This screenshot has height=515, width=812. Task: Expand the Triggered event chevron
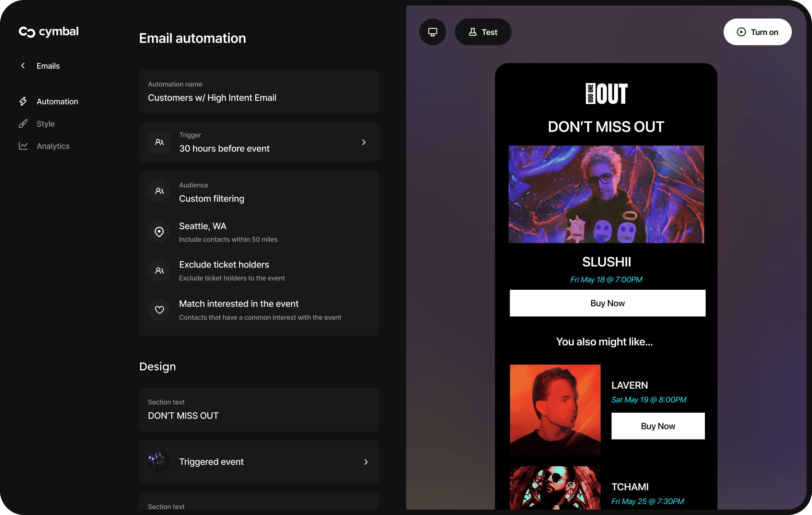click(366, 462)
